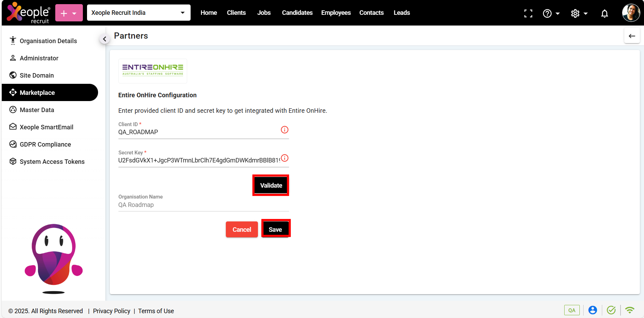The height and width of the screenshot is (318, 644).
Task: Click the Save button
Action: coord(276,229)
